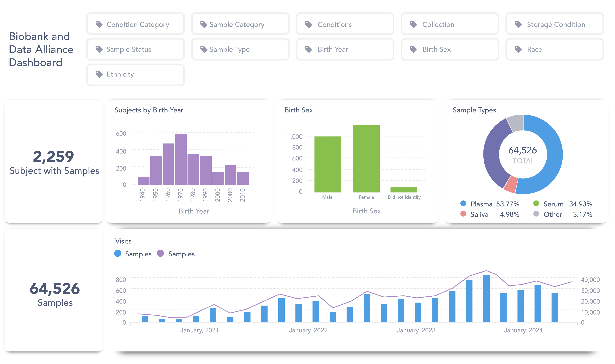The width and height of the screenshot is (615, 364).
Task: Click the tag icon in Race filter
Action: tap(518, 49)
